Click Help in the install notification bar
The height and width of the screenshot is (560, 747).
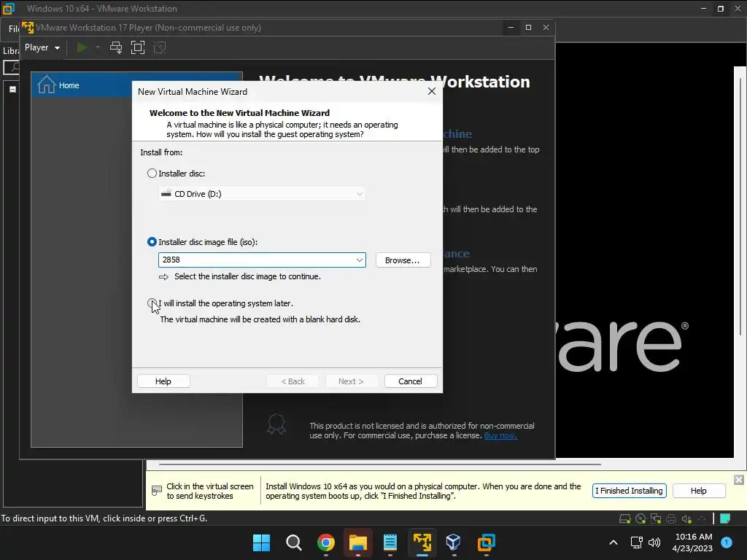point(698,491)
